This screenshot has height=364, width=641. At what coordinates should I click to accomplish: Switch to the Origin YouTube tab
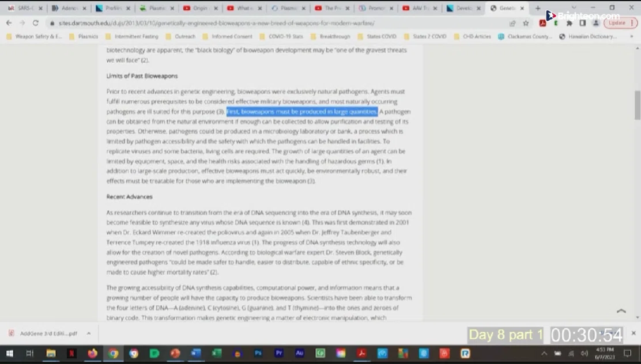click(200, 8)
